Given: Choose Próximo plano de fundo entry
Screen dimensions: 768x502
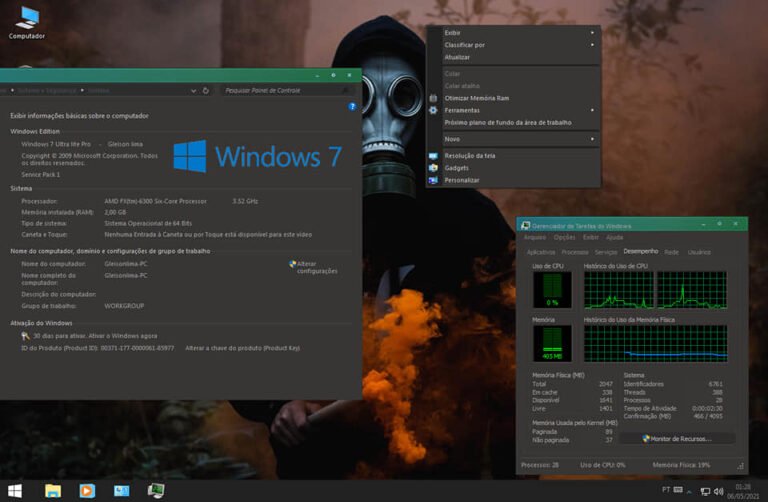Looking at the screenshot, I should pos(513,122).
